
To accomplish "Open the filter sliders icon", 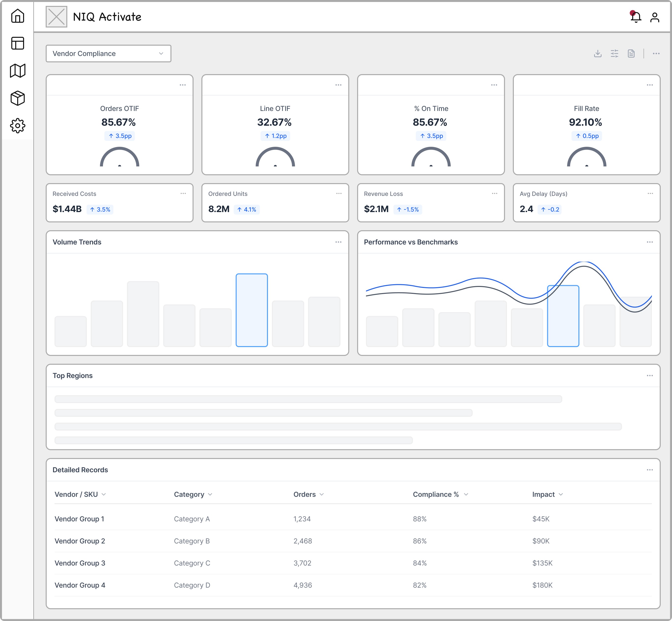I will pyautogui.click(x=614, y=54).
